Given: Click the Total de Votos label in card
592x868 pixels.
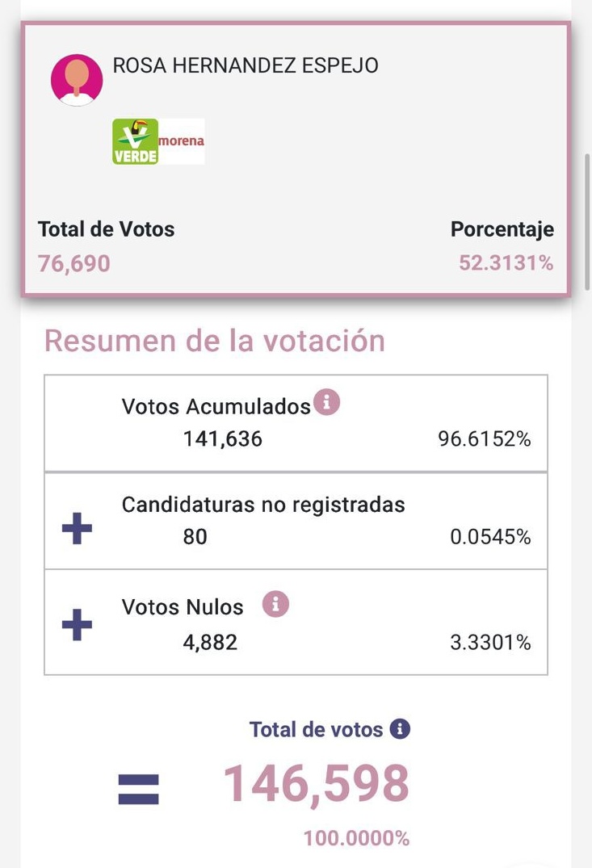Looking at the screenshot, I should [x=106, y=229].
